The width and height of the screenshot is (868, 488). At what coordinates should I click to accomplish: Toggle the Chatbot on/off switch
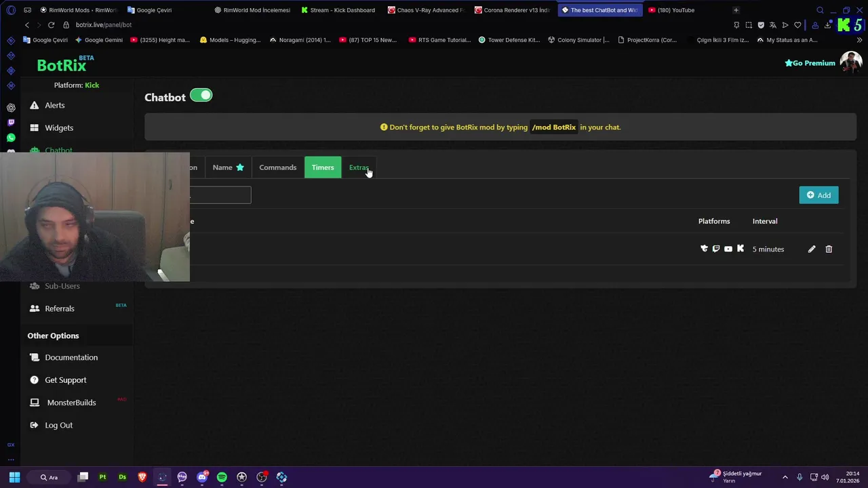pos(201,96)
